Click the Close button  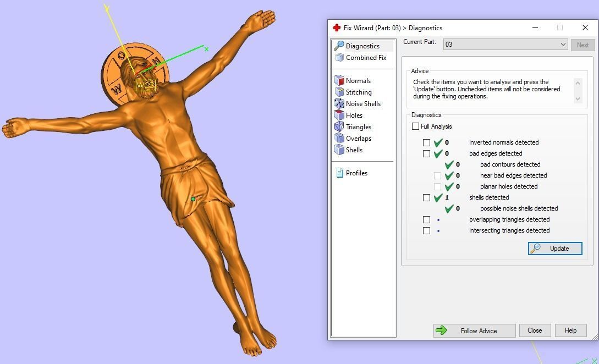[x=535, y=330]
